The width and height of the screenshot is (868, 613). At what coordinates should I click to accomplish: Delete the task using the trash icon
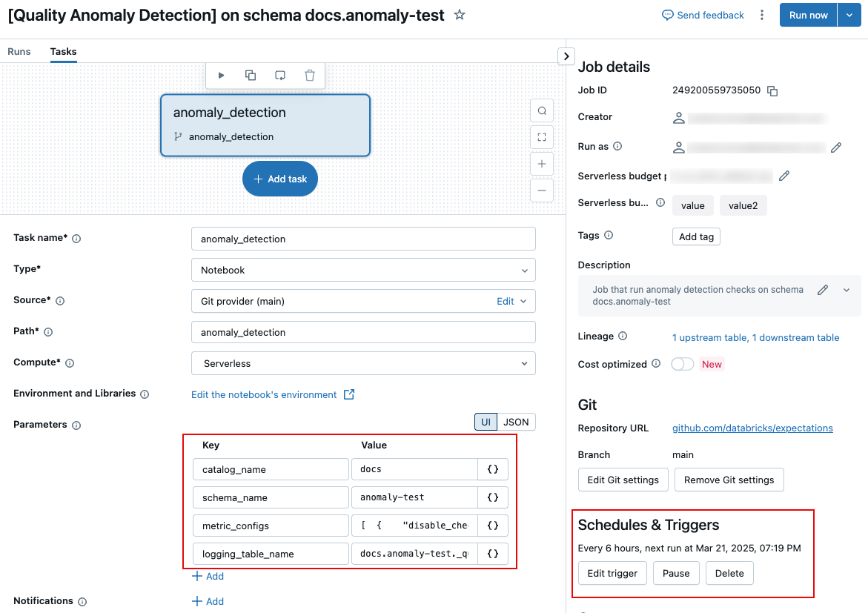[x=308, y=75]
